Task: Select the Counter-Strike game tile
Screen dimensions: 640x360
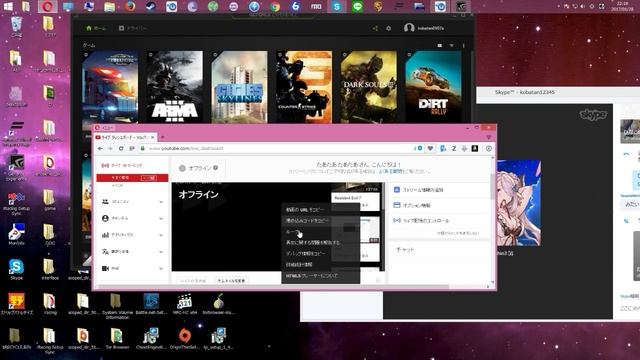Action: pyautogui.click(x=304, y=87)
